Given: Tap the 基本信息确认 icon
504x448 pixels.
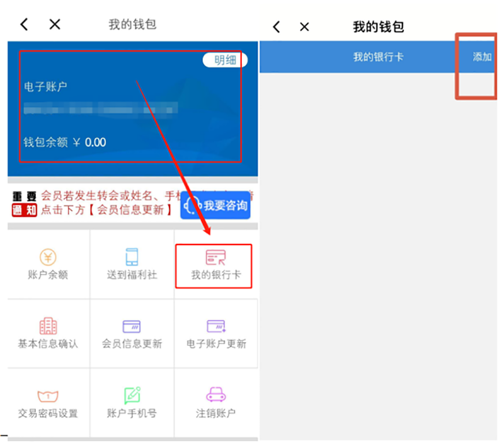Looking at the screenshot, I should (x=47, y=333).
